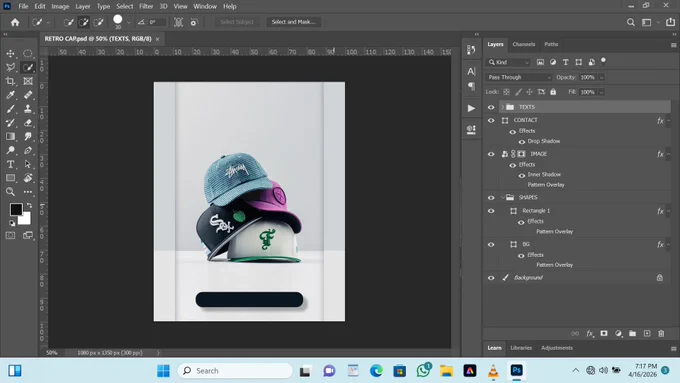Select the Clone Stamp tool
This screenshot has height=383, width=680.
click(x=28, y=109)
